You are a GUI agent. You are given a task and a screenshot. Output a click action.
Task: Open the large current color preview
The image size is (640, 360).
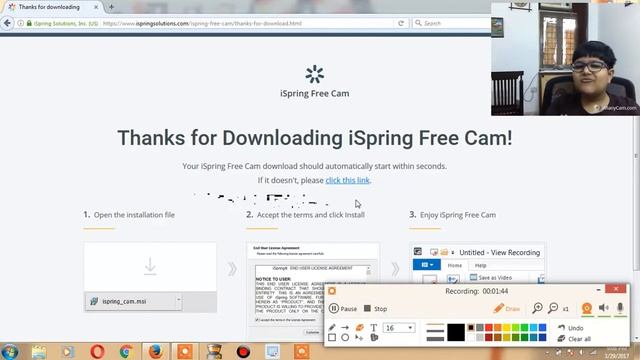456,332
